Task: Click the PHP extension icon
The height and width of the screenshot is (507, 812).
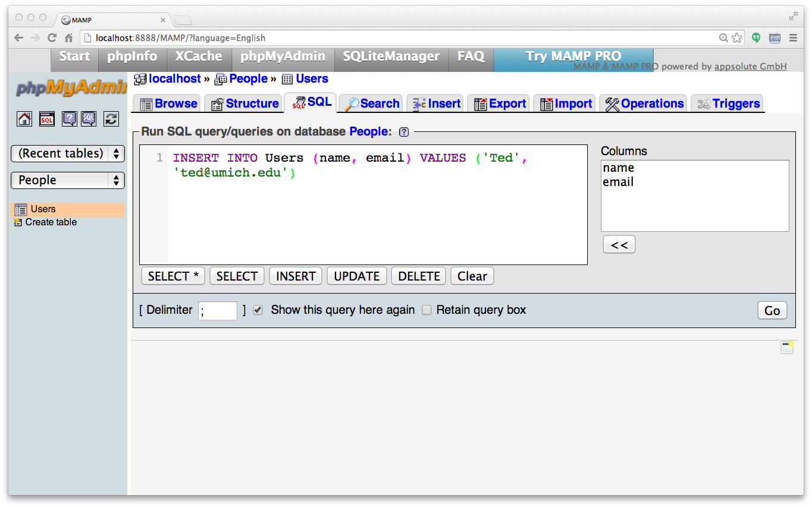Action: click(x=775, y=38)
